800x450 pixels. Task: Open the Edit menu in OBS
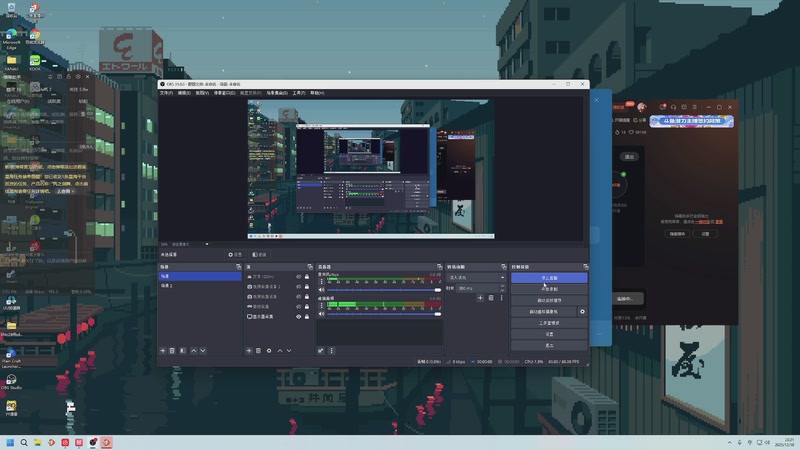[x=184, y=93]
